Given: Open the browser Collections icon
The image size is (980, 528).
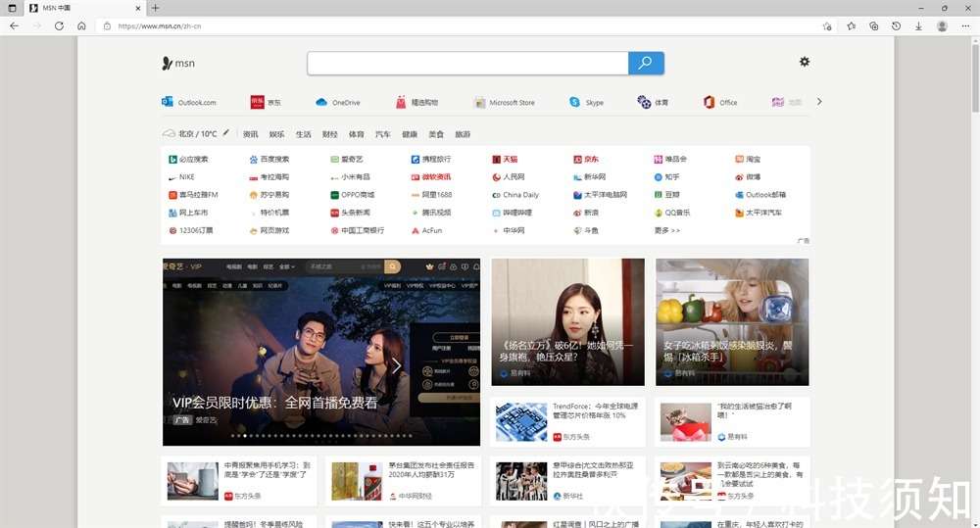Looking at the screenshot, I should click(874, 25).
